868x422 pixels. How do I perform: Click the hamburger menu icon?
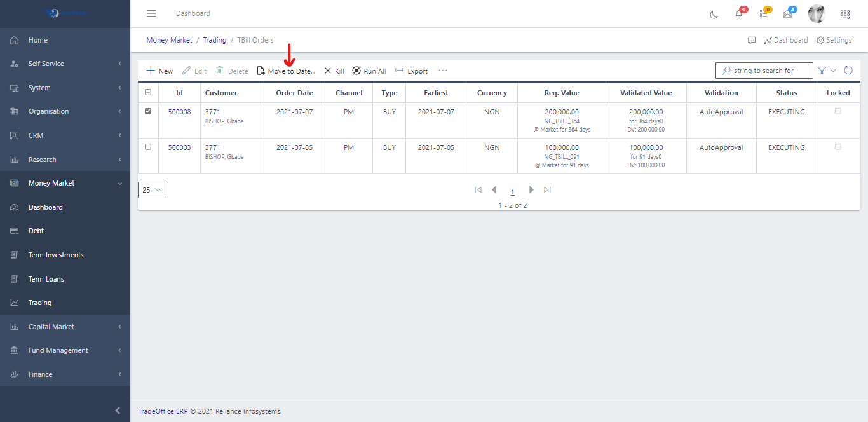click(151, 13)
